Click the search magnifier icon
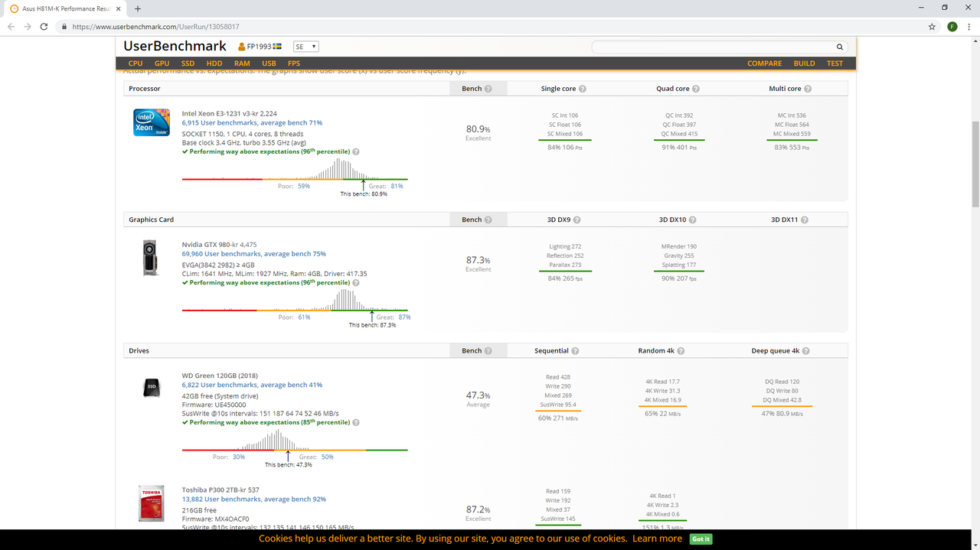Viewport: 980px width, 550px height. click(840, 47)
